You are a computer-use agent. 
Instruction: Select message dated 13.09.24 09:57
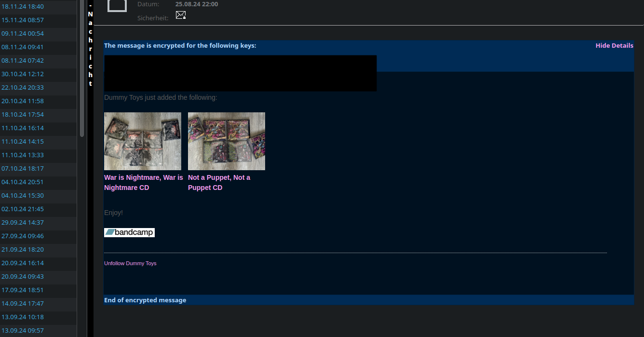click(39, 330)
